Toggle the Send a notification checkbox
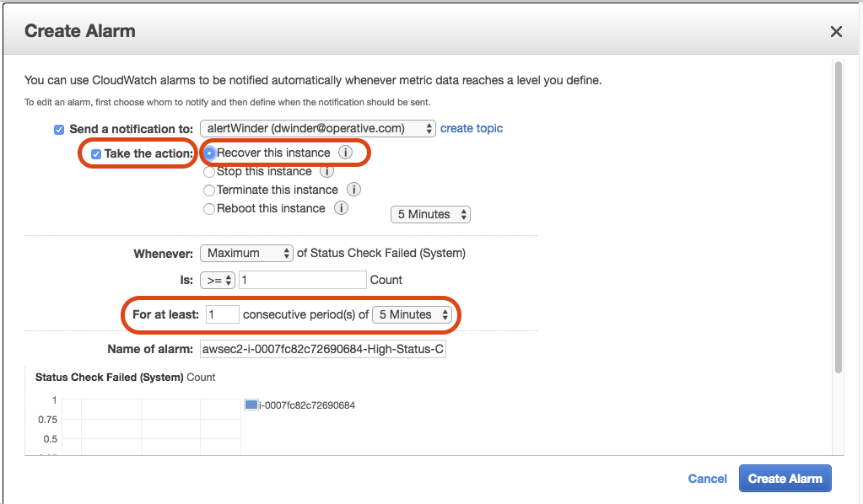This screenshot has width=863, height=504. click(x=59, y=130)
